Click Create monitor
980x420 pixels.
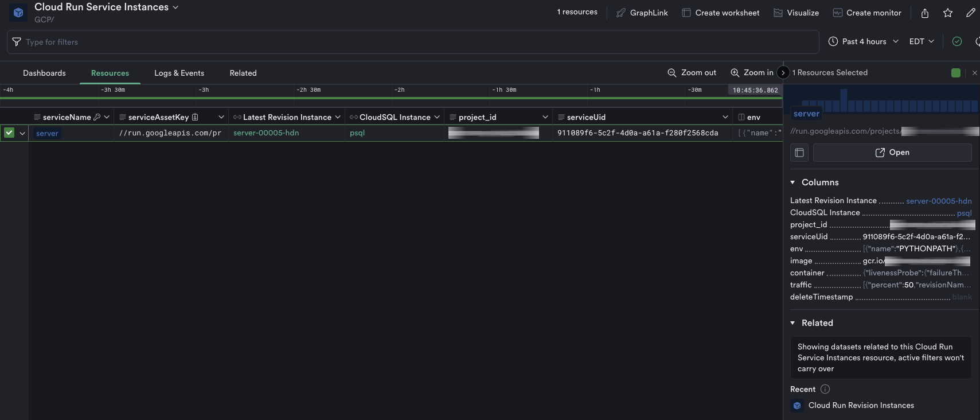coord(867,13)
